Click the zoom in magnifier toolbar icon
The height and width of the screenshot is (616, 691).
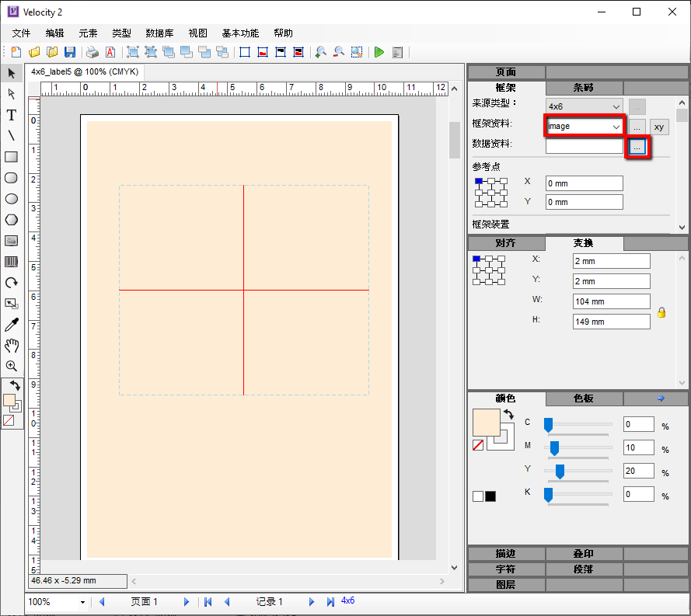point(321,52)
